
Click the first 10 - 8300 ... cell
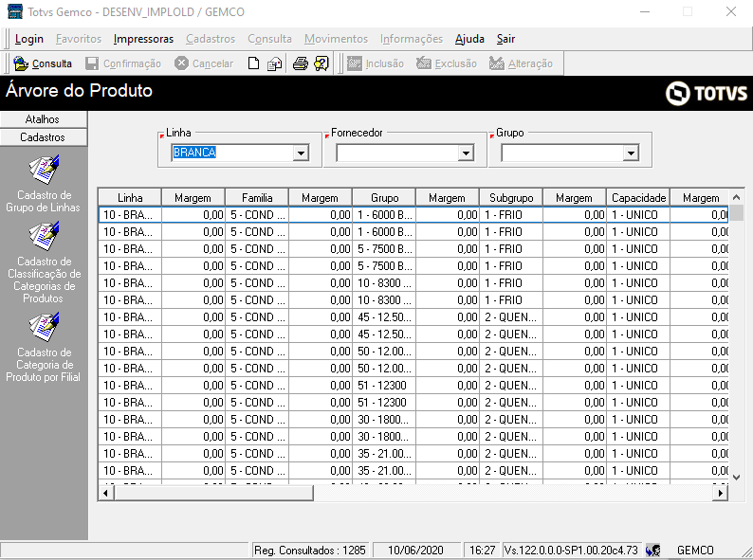(384, 283)
